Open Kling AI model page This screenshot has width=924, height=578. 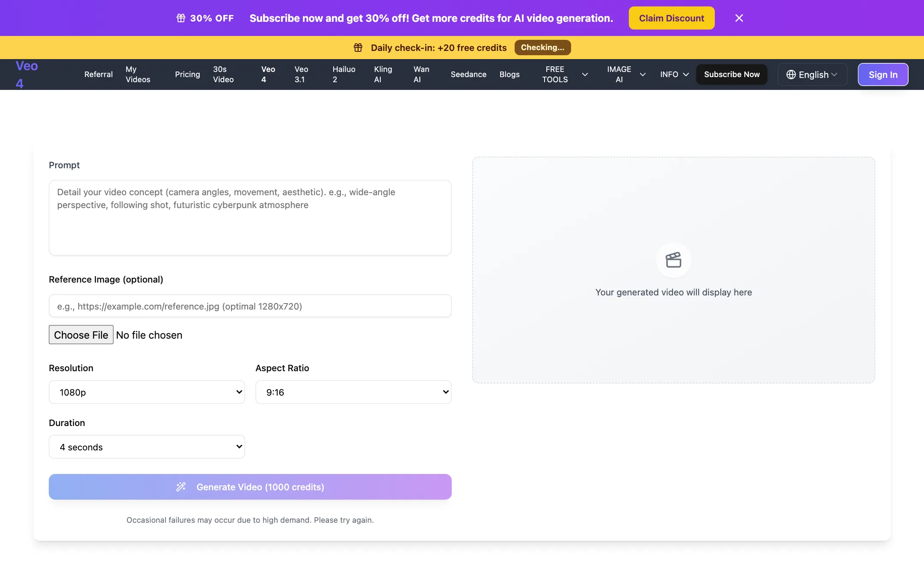tap(383, 74)
